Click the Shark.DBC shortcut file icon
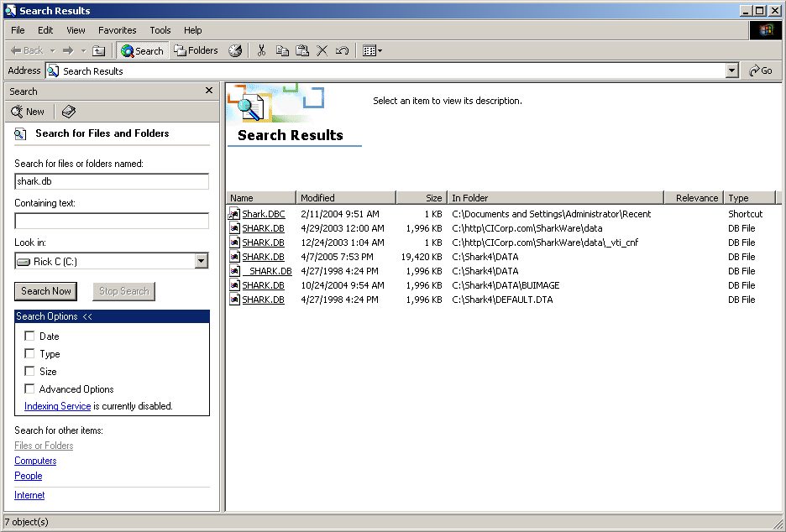The width and height of the screenshot is (786, 532). point(234,214)
